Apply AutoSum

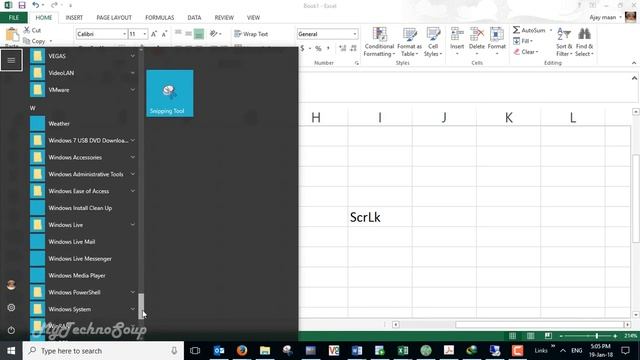tap(529, 30)
